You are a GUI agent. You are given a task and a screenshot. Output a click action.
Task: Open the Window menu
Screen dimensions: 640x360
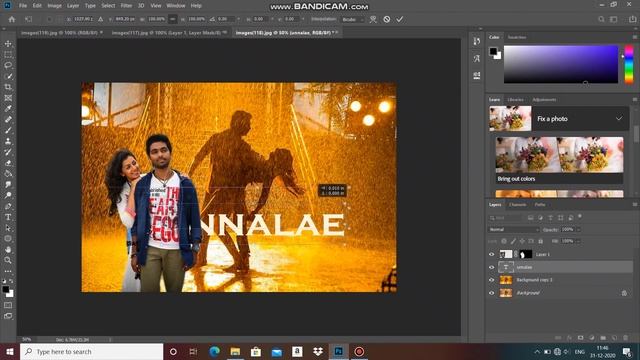pos(176,6)
